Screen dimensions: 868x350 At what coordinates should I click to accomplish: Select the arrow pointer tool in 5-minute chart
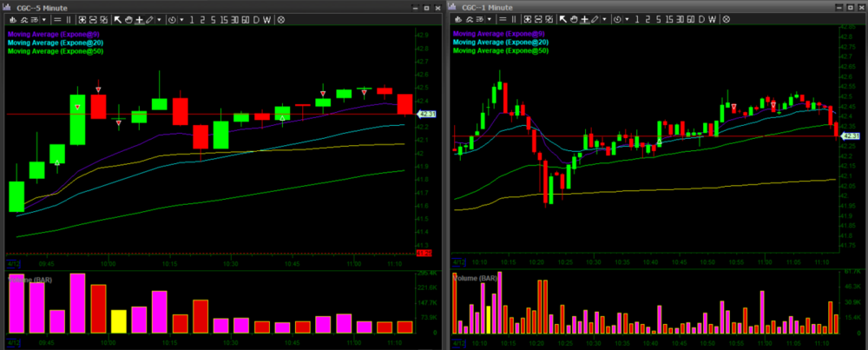(x=118, y=19)
